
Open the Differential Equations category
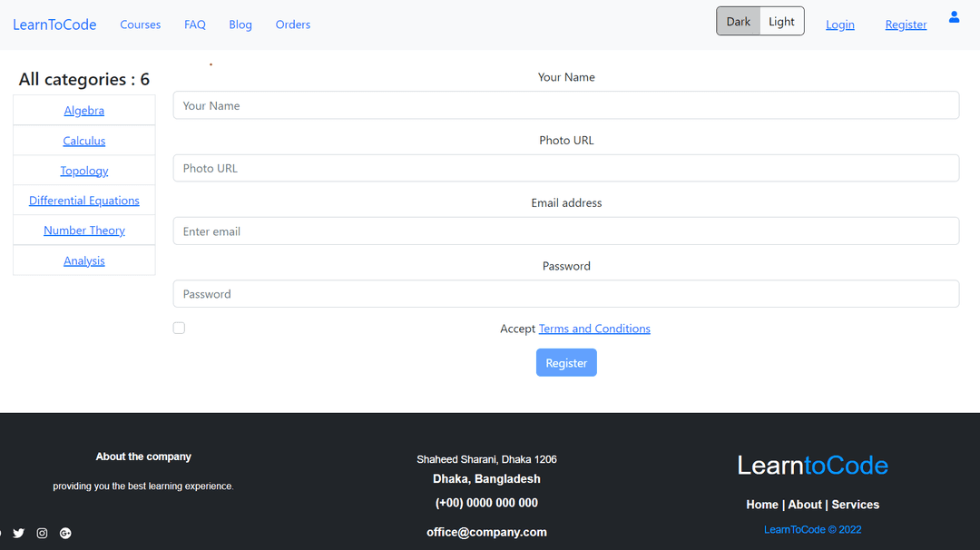[x=83, y=200]
